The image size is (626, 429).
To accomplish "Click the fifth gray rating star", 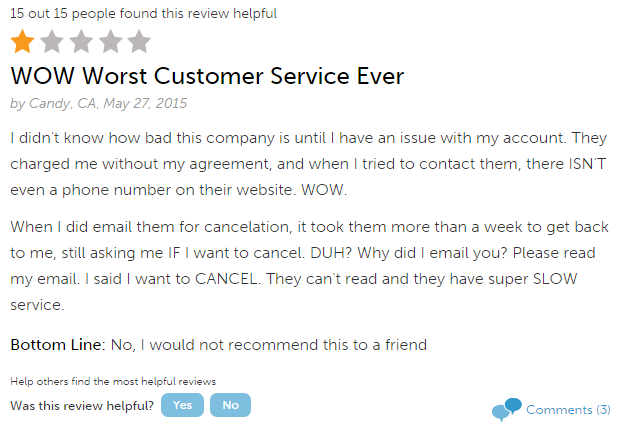I will pyautogui.click(x=139, y=41).
